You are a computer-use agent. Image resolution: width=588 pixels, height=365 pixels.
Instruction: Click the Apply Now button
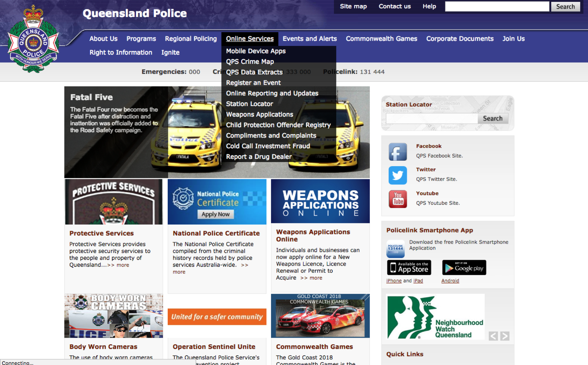pyautogui.click(x=216, y=214)
